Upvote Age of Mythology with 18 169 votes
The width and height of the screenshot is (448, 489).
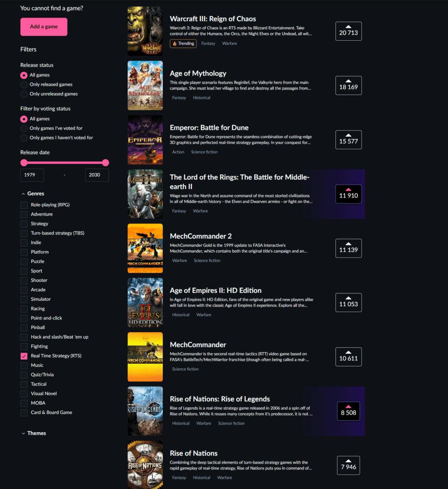(x=348, y=86)
